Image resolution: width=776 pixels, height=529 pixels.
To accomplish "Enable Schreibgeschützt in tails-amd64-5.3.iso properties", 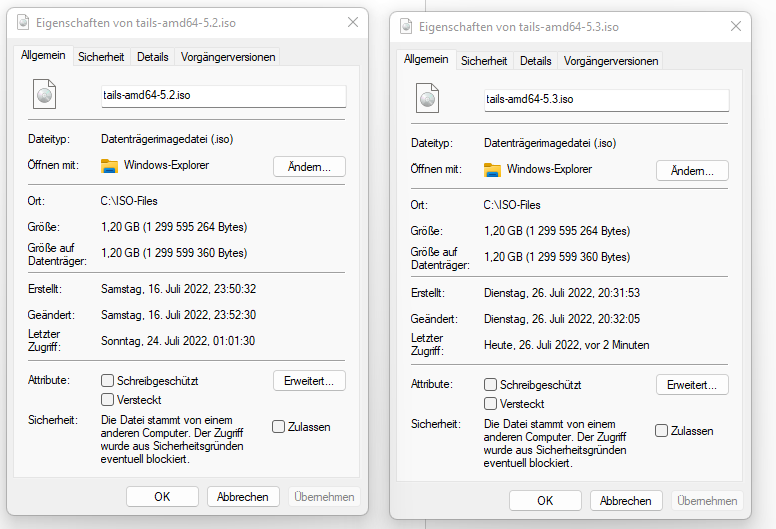I will tap(490, 385).
